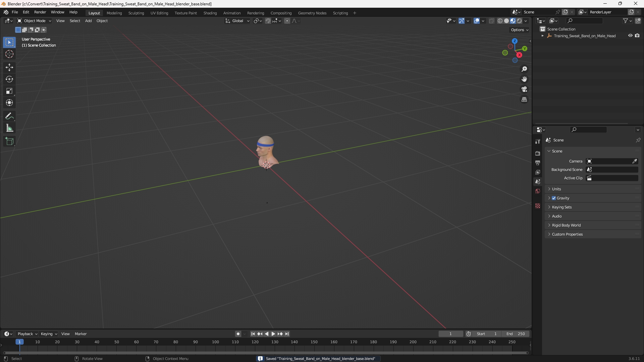Click the Camera eyedropper picker
The width and height of the screenshot is (644, 362).
click(x=635, y=161)
